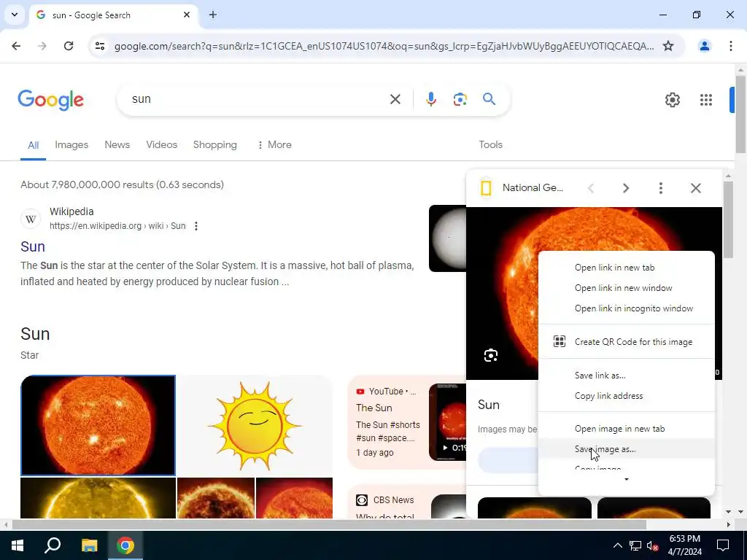Choose Create QR Code for this image
This screenshot has width=747, height=560.
[627, 342]
